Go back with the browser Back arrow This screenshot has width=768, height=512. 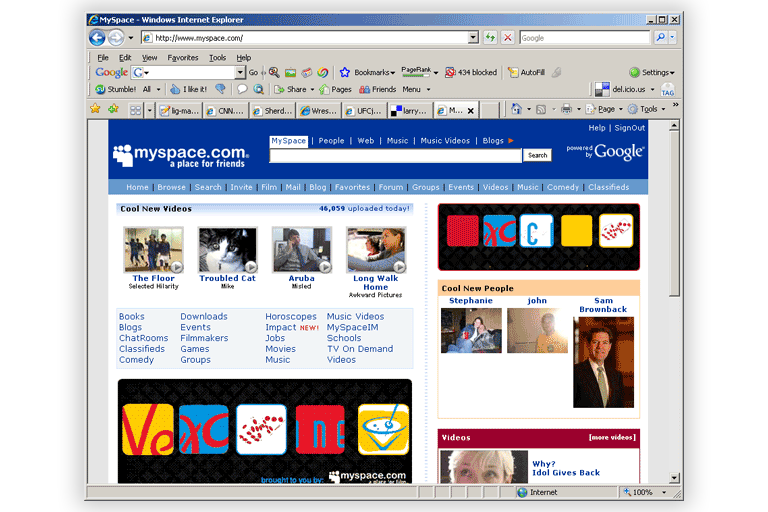pos(97,38)
